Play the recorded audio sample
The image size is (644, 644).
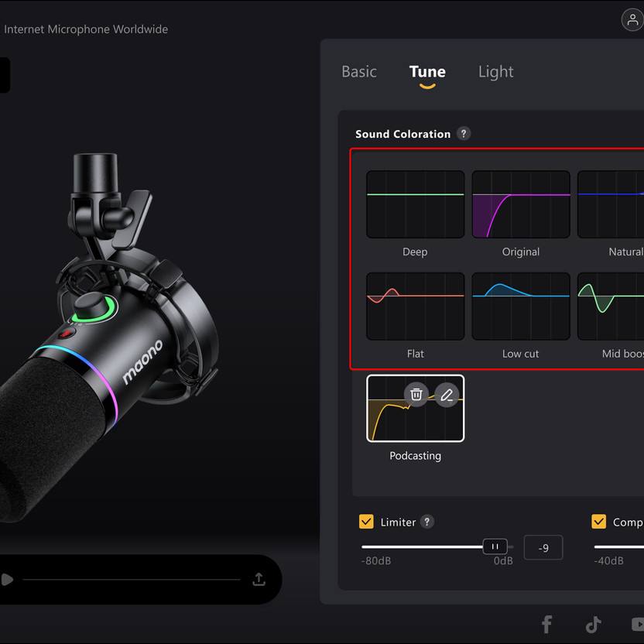pyautogui.click(x=7, y=579)
